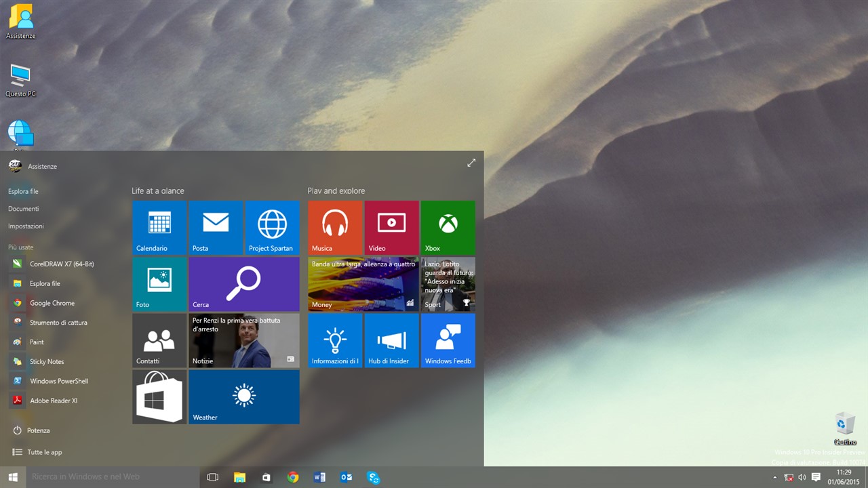Open the Money news tile
The width and height of the screenshot is (868, 488).
[363, 284]
